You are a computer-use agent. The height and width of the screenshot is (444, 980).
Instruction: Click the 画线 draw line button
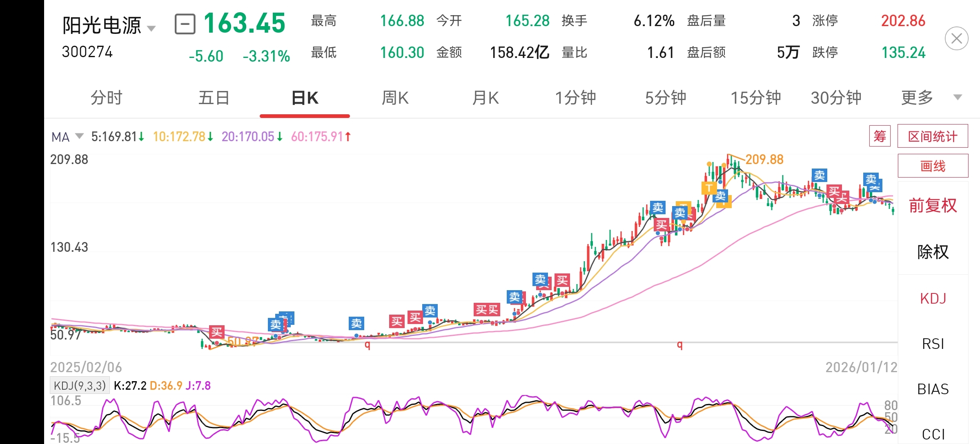pos(933,166)
